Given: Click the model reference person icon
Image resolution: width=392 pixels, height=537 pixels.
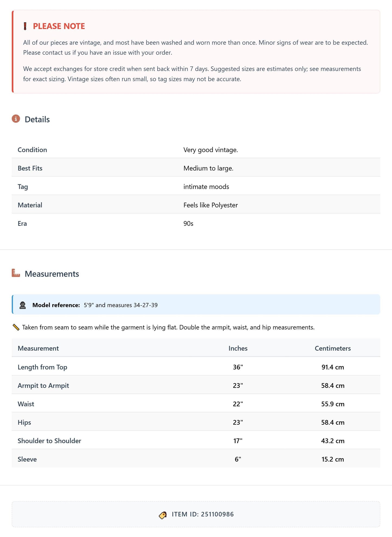Looking at the screenshot, I should point(23,305).
